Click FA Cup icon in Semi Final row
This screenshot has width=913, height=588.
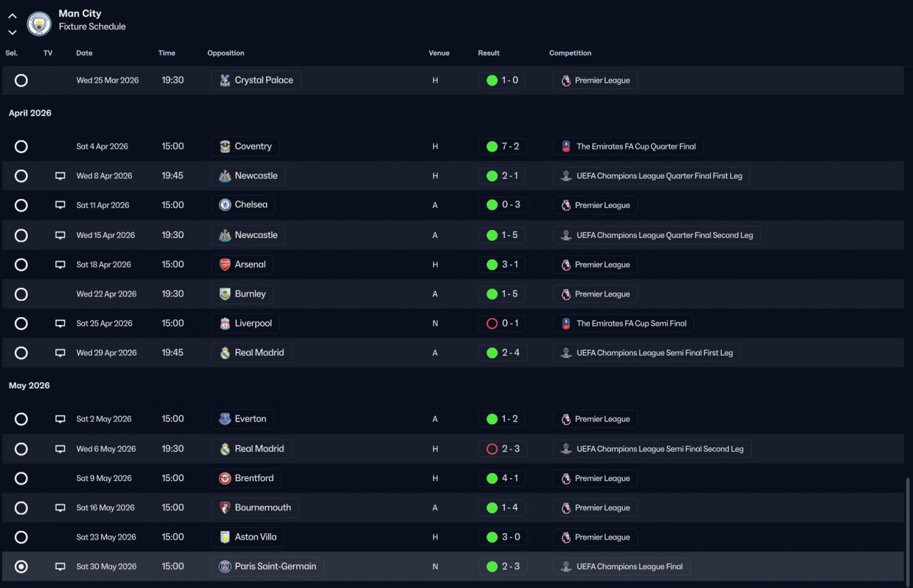[x=566, y=324]
